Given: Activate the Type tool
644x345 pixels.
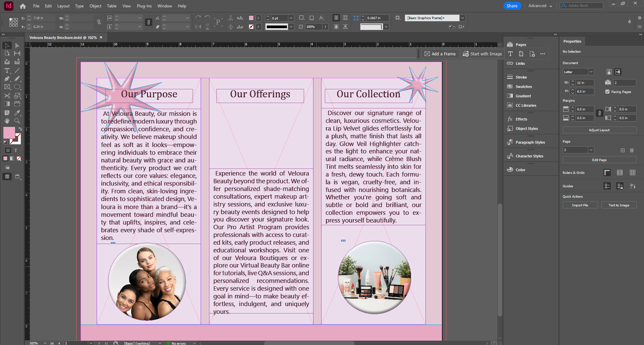Looking at the screenshot, I should click(7, 70).
